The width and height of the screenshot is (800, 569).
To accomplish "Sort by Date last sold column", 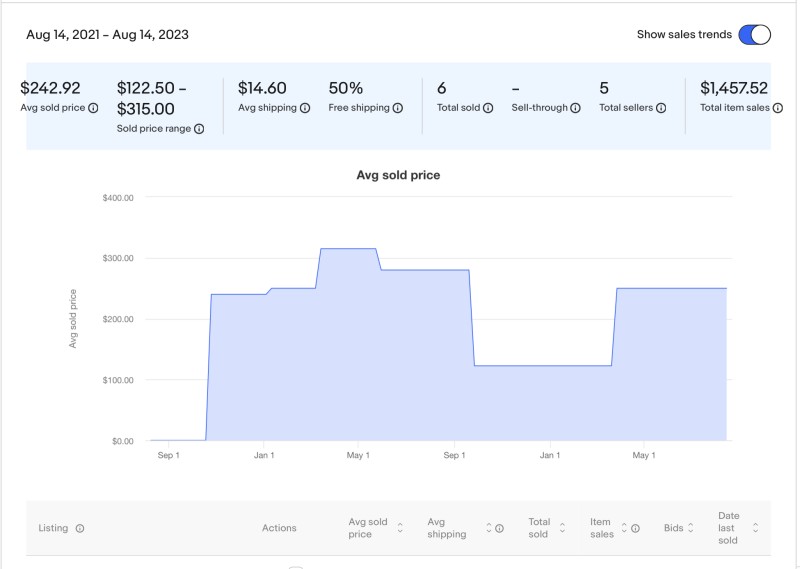I will point(755,528).
